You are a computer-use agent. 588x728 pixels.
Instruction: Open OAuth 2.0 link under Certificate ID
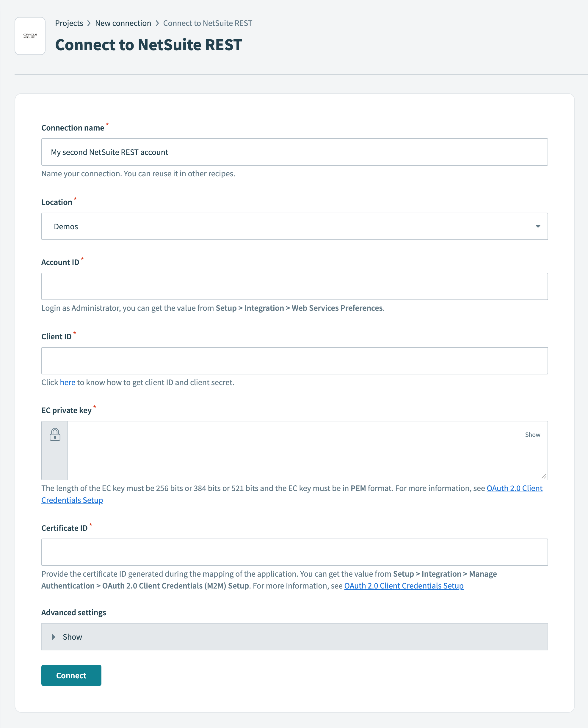(x=404, y=586)
